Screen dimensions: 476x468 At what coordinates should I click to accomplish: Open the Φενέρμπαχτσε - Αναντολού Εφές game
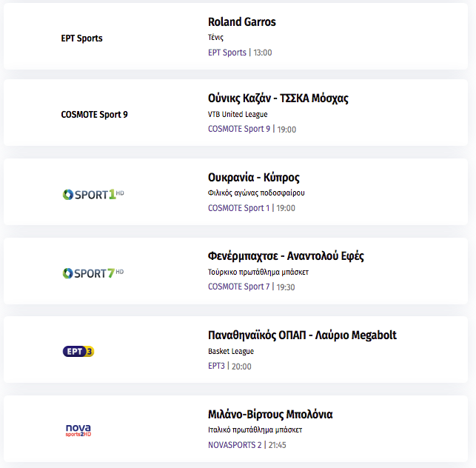coord(286,256)
